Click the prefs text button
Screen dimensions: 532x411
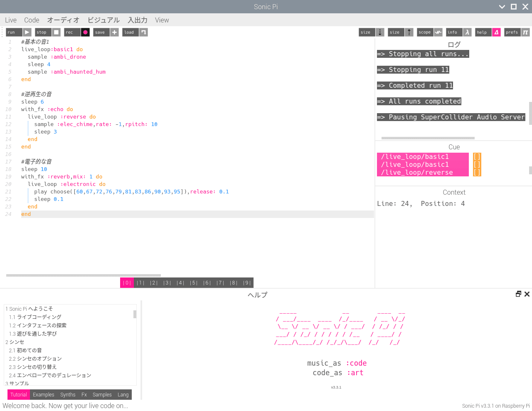[512, 32]
